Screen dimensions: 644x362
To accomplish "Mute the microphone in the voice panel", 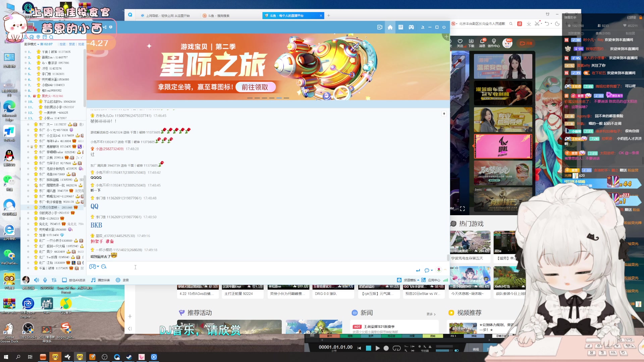I will click(x=45, y=280).
